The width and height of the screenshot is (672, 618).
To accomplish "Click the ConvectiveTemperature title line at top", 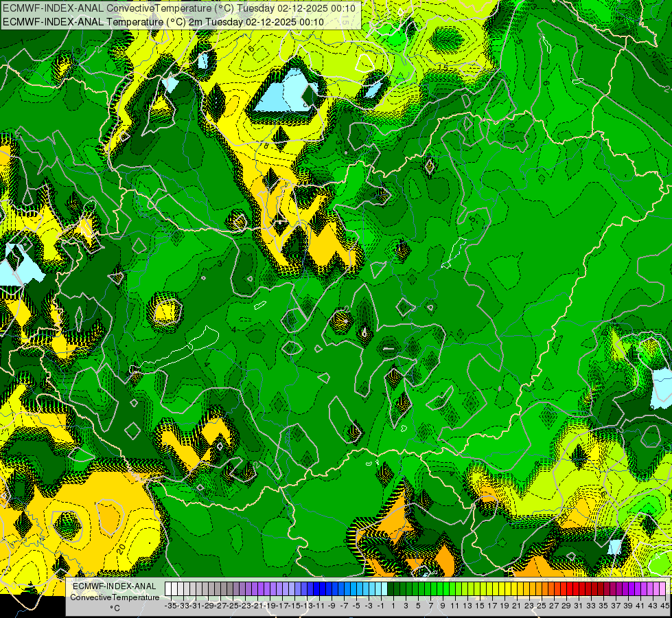I will click(179, 8).
